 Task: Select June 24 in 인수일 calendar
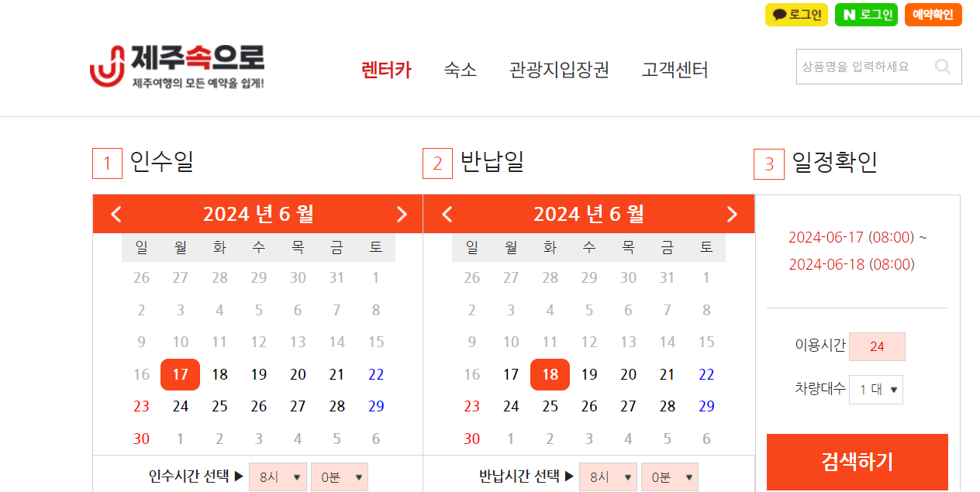point(181,406)
